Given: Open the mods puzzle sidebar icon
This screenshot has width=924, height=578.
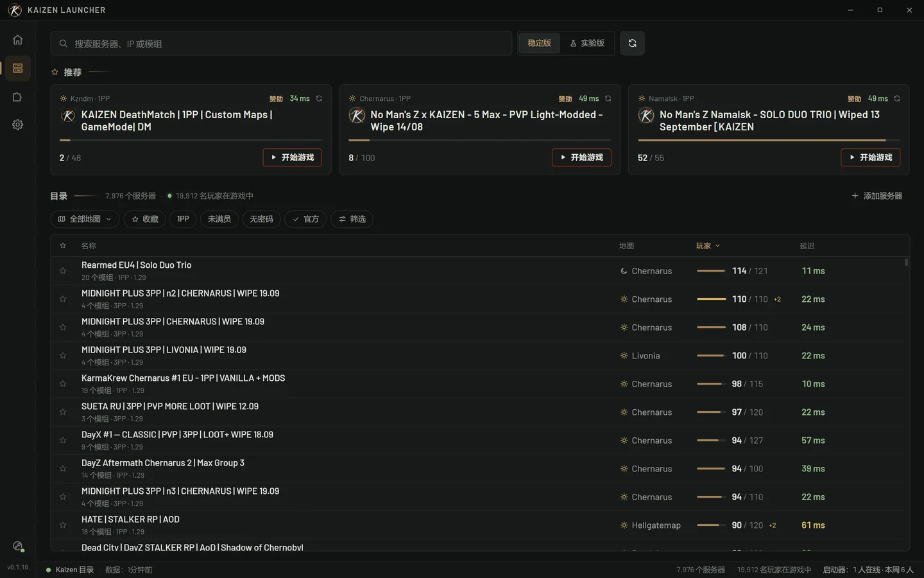Looking at the screenshot, I should (x=17, y=97).
